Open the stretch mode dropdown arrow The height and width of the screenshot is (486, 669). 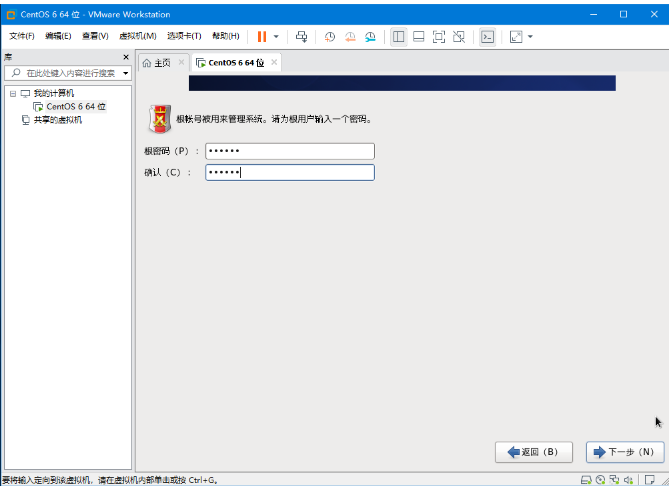point(530,37)
